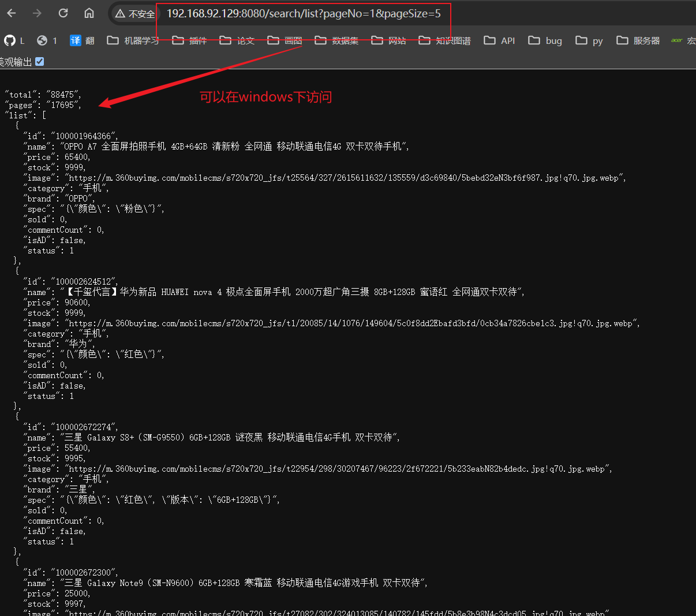
Task: Expand the 插件 bookmark folder
Action: click(190, 40)
